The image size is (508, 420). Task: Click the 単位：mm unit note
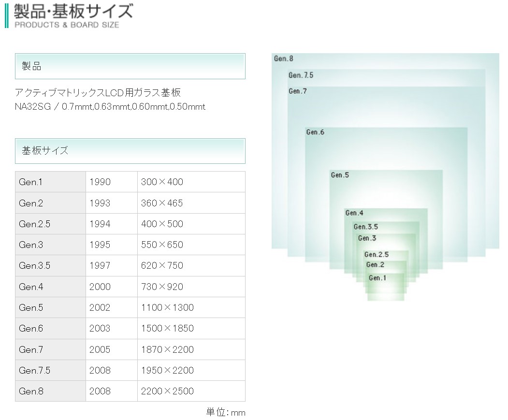[226, 412]
